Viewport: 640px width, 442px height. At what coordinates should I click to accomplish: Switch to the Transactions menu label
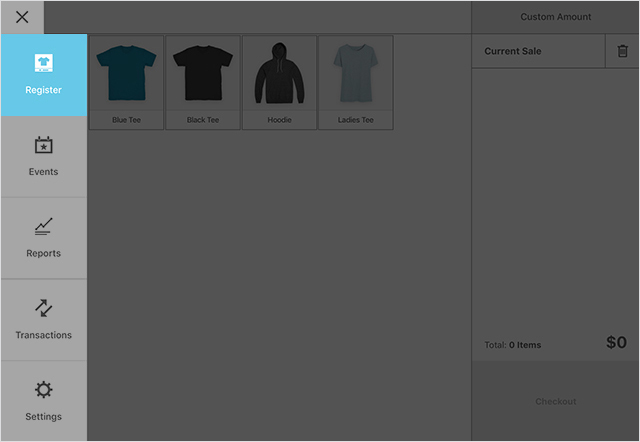[x=43, y=335]
